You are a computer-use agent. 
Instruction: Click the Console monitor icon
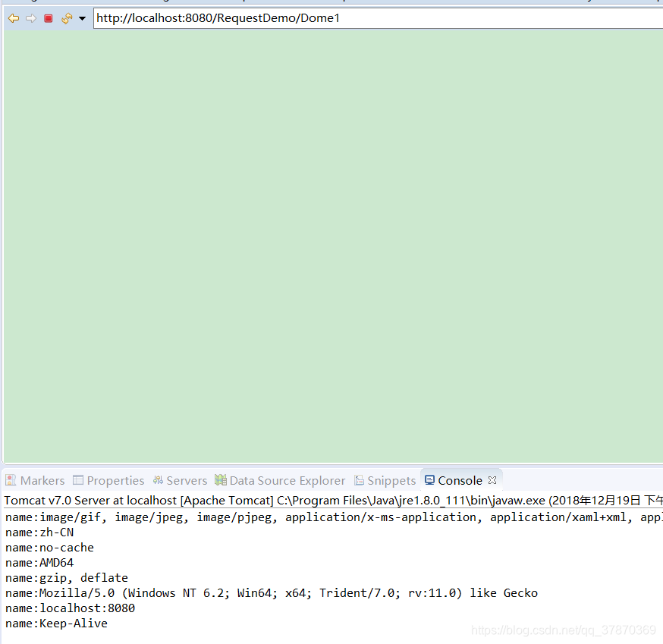coord(429,480)
